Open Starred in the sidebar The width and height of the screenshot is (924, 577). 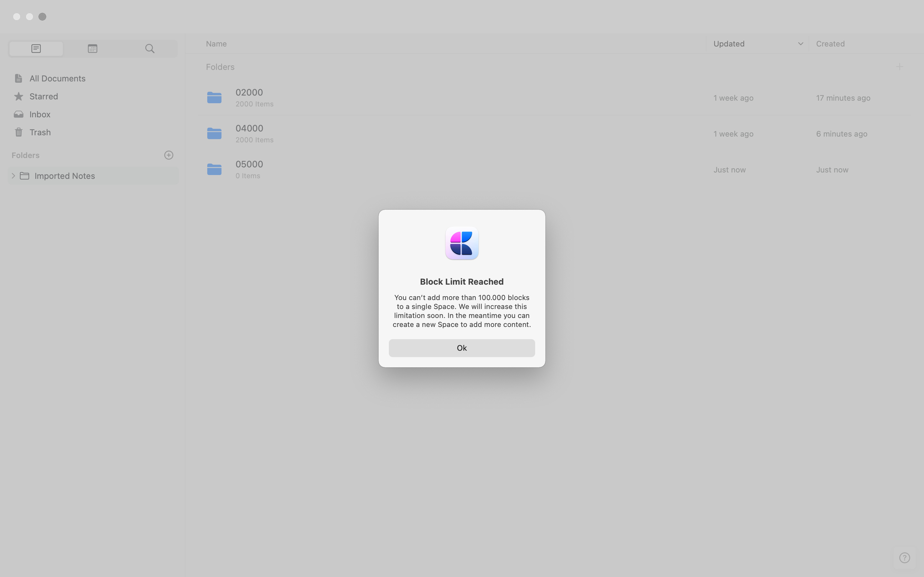(x=44, y=96)
